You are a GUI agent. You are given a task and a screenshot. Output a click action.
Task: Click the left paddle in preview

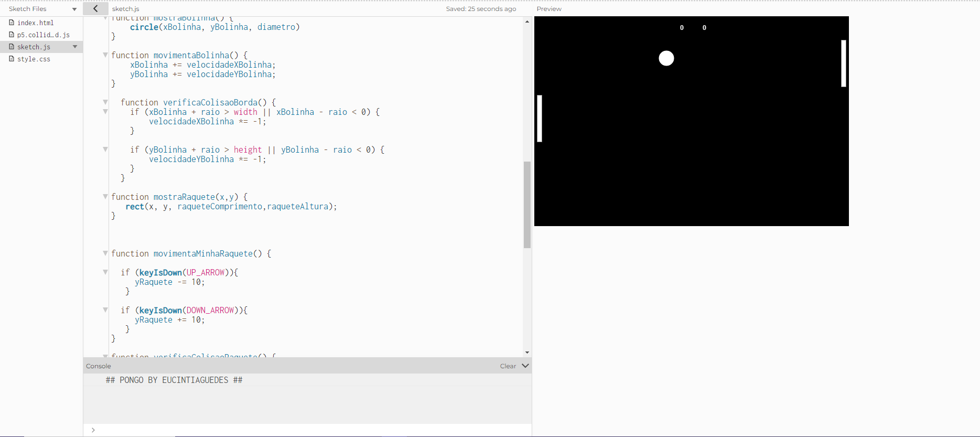click(x=540, y=119)
